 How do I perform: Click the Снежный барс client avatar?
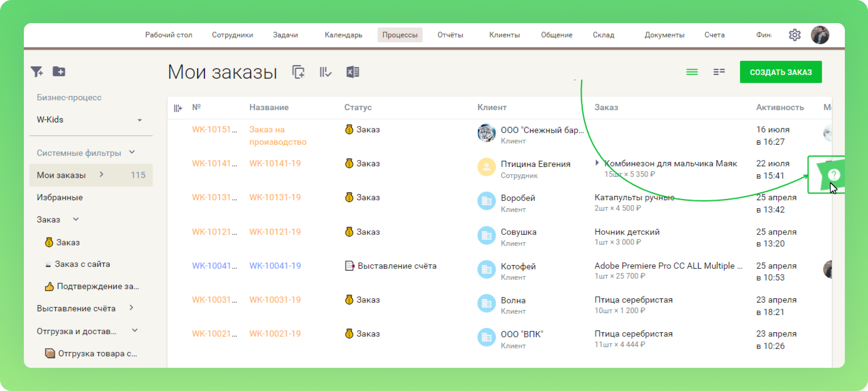point(486,133)
